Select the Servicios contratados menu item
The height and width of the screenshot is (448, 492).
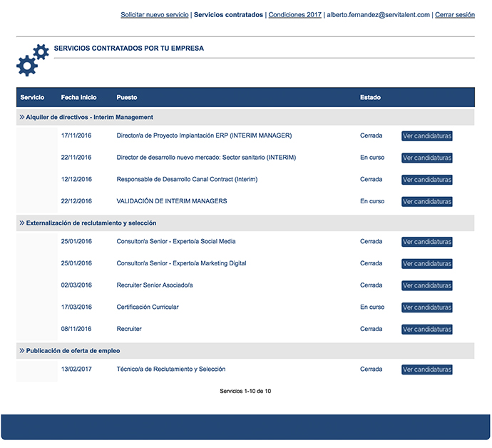pos(228,14)
